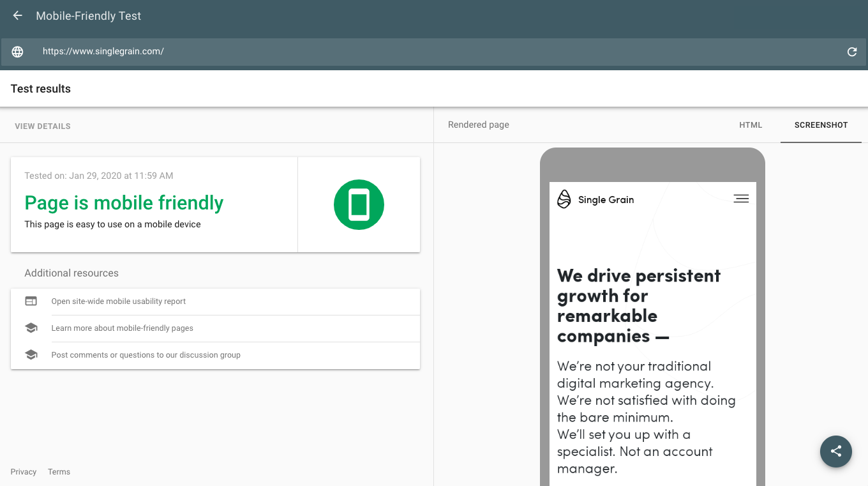Open the hamburger menu in rendered page

coord(741,199)
